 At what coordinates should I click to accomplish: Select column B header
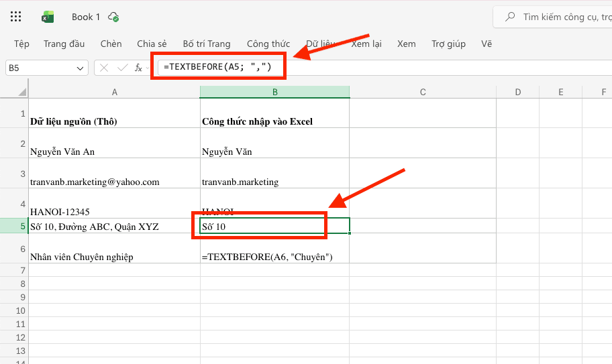pyautogui.click(x=274, y=92)
